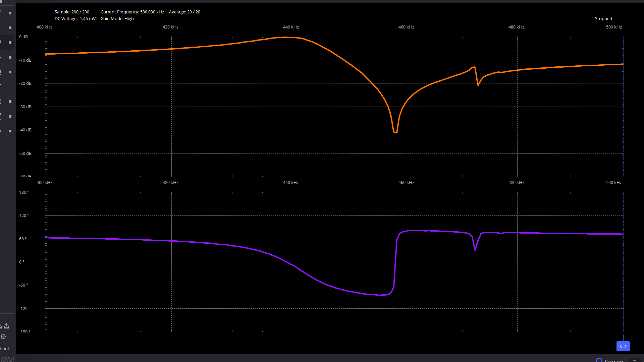Image resolution: width=644 pixels, height=362 pixels.
Task: Toggle the Network Analyzer run/stop square
Action: coord(10,43)
